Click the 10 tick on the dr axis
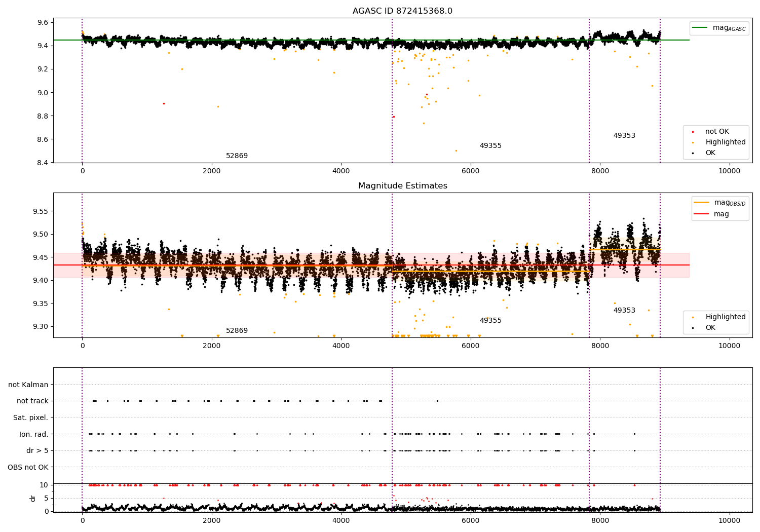The height and width of the screenshot is (532, 760). (44, 485)
